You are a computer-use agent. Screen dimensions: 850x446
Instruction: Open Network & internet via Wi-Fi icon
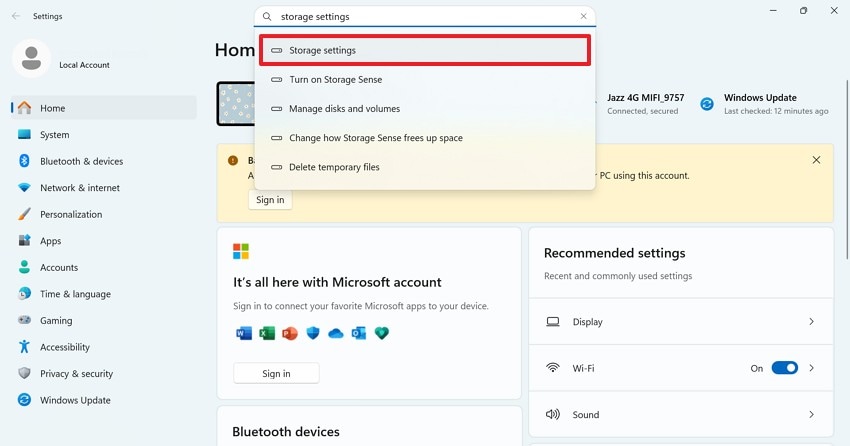point(24,188)
